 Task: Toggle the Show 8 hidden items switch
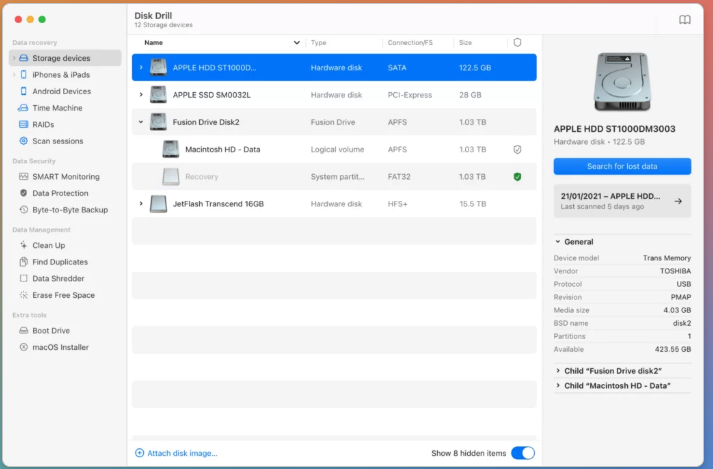pyautogui.click(x=523, y=453)
